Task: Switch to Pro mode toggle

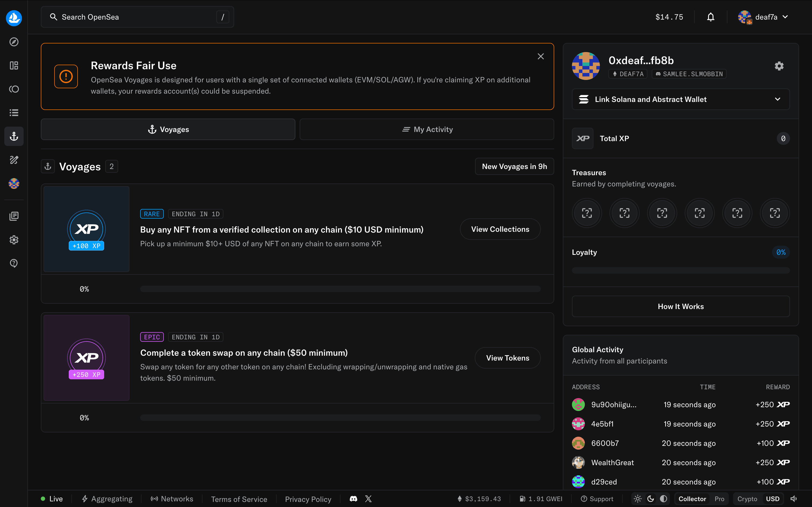Action: coord(719,499)
